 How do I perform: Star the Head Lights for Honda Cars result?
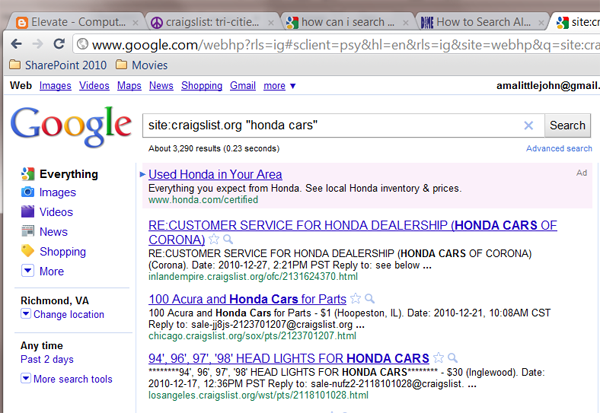click(x=439, y=358)
